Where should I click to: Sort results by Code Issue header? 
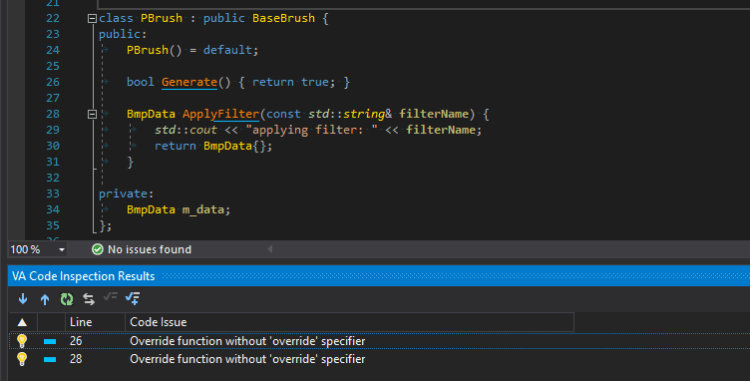click(x=350, y=322)
